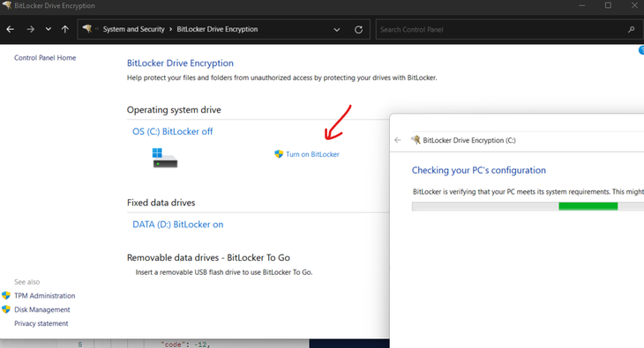Click back arrow in BitLocker wizard dialog
Screen dimensions: 644x348
tap(397, 140)
